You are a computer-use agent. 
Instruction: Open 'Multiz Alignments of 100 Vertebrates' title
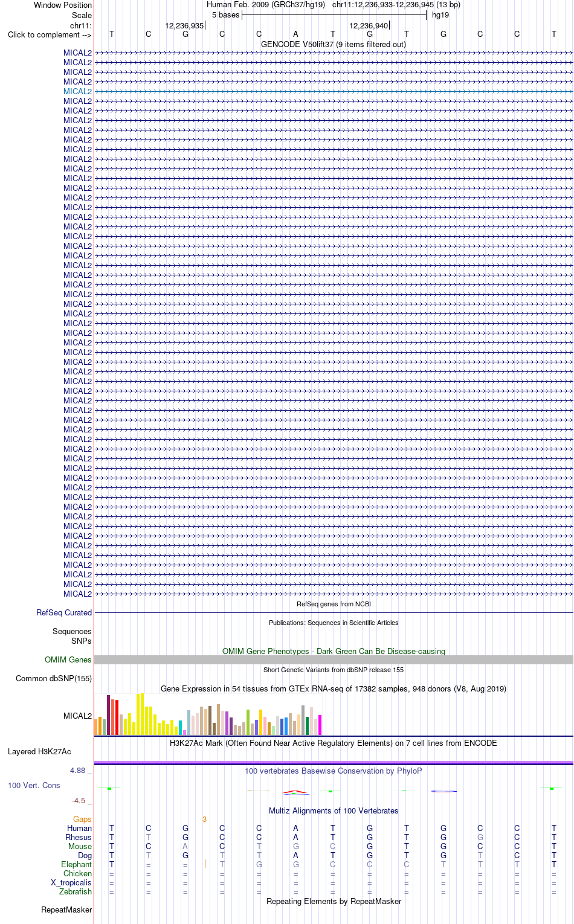click(334, 810)
